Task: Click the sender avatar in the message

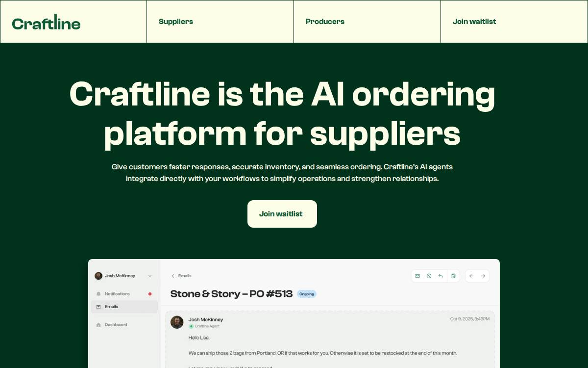Action: (177, 322)
